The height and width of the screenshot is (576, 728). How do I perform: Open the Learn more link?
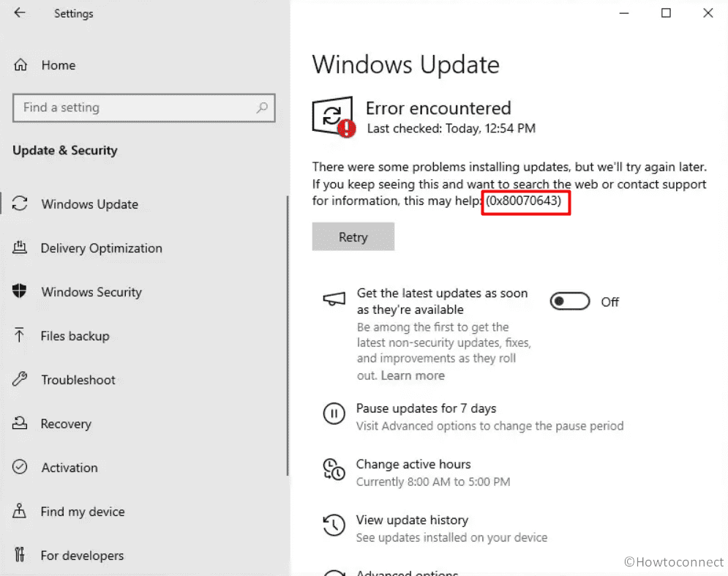tap(413, 375)
